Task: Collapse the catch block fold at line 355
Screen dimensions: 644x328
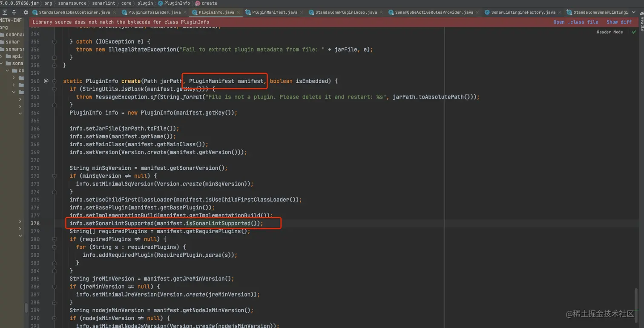Action: 55,42
